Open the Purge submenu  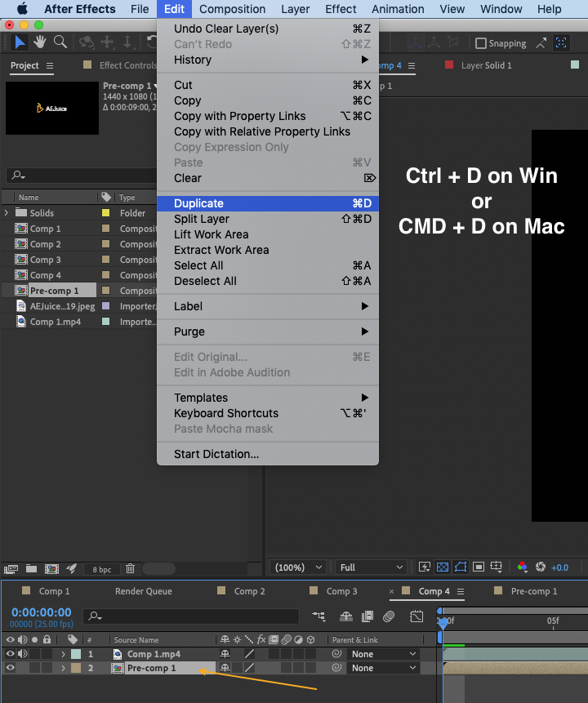click(268, 331)
